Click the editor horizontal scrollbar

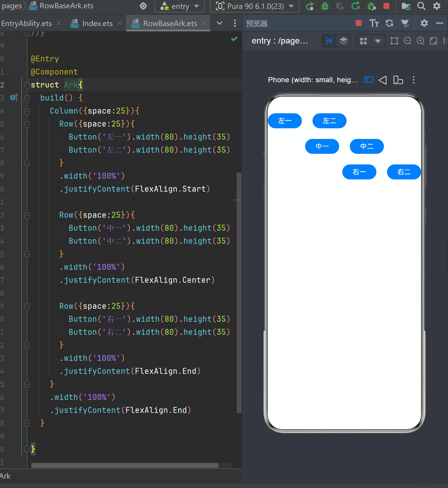click(x=125, y=466)
